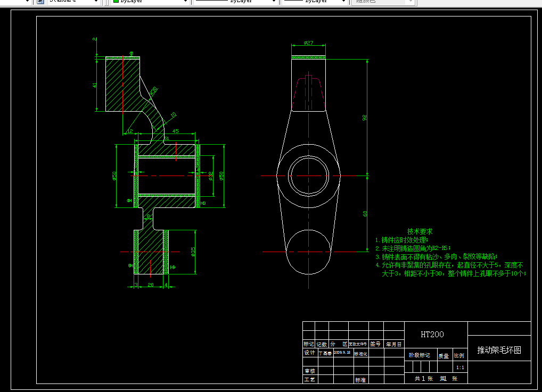This screenshot has height=392, width=542.
Task: Click the 标记 title block cell
Action: click(x=309, y=344)
